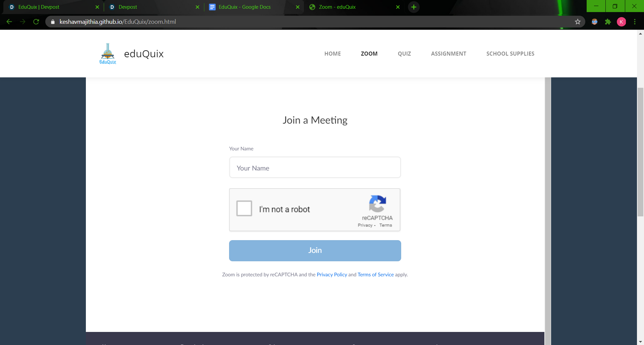
Task: Go back with the browser back arrow
Action: pos(9,22)
